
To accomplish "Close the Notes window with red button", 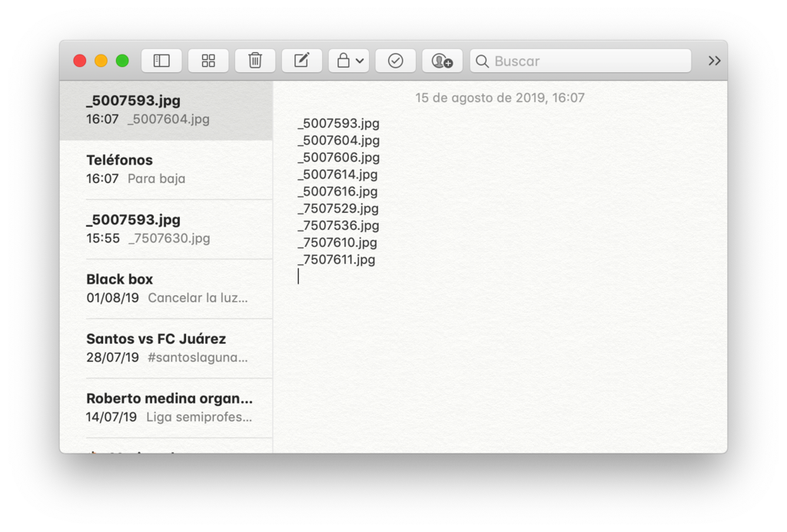I will point(80,61).
